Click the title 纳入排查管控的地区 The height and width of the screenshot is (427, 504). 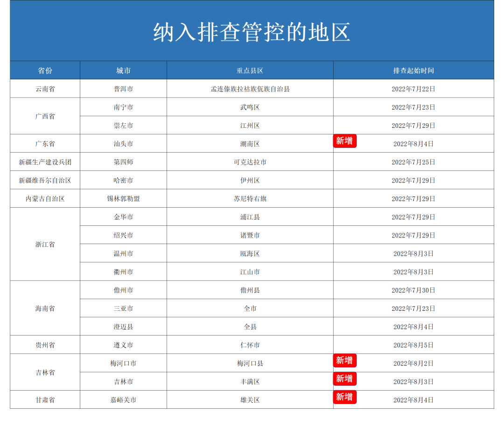252,32
